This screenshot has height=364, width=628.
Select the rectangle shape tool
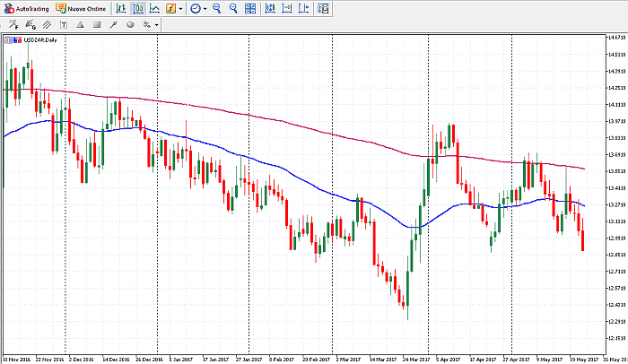[97, 24]
